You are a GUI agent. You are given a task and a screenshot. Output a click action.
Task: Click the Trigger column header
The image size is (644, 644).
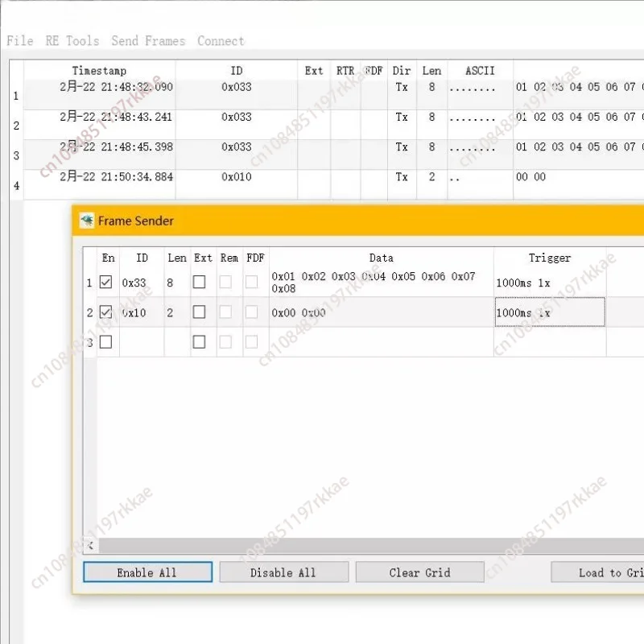tap(550, 258)
